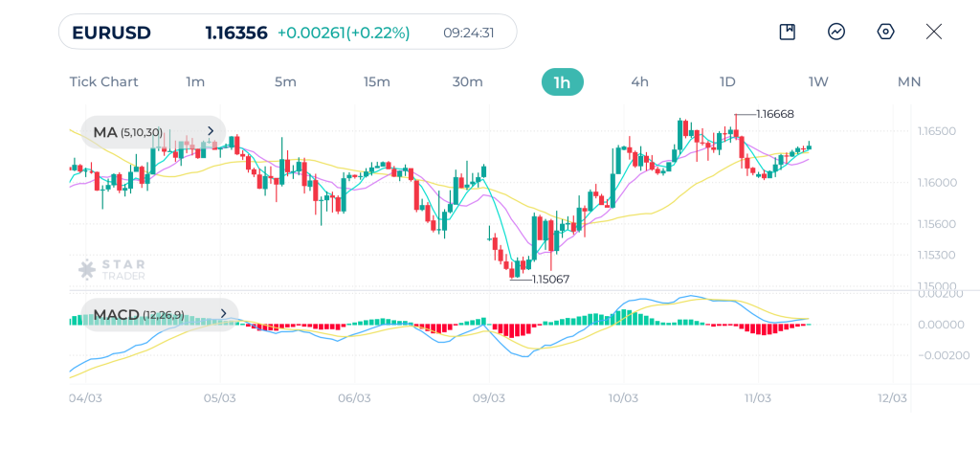Select the 30m timeframe
980x451 pixels.
tap(467, 82)
